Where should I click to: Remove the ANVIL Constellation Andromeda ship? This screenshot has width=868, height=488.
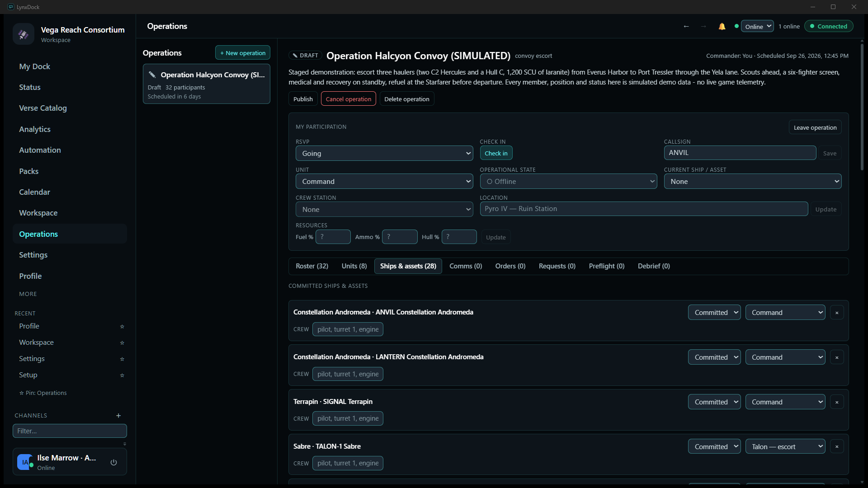pos(837,313)
